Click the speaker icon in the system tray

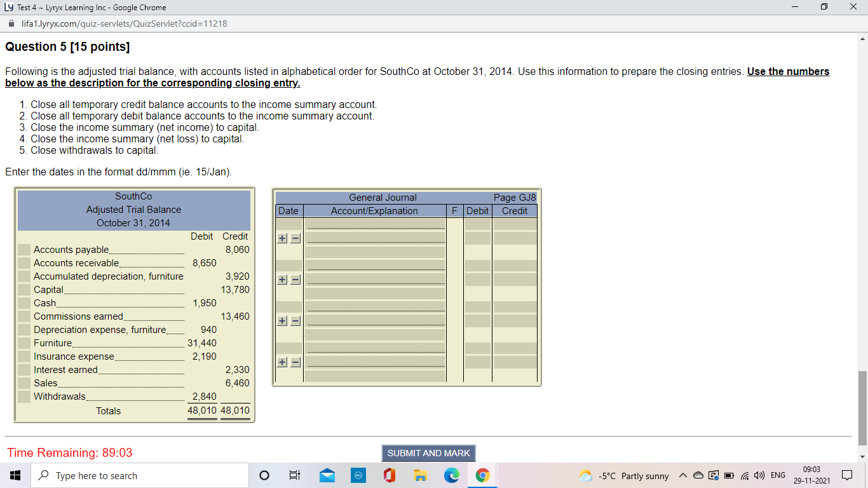[757, 475]
